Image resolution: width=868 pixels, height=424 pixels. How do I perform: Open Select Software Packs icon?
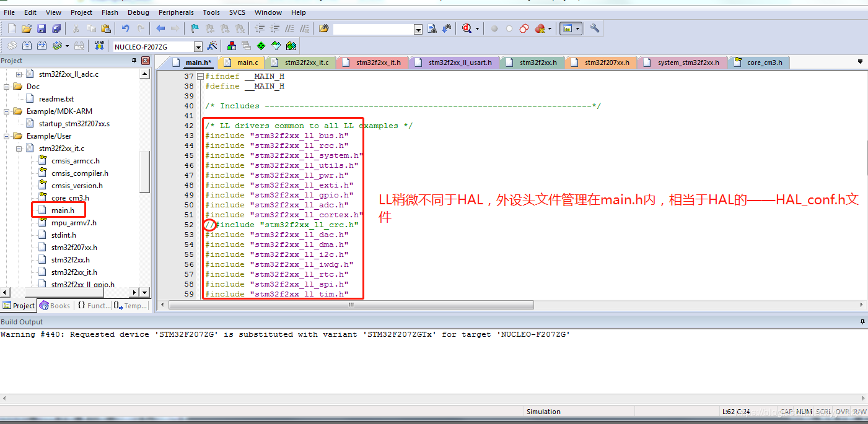tap(276, 46)
